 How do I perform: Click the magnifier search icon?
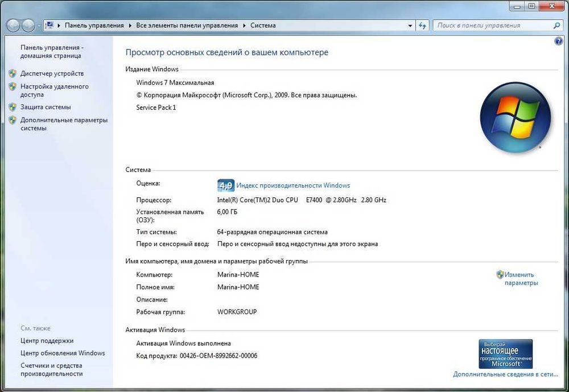tap(556, 26)
